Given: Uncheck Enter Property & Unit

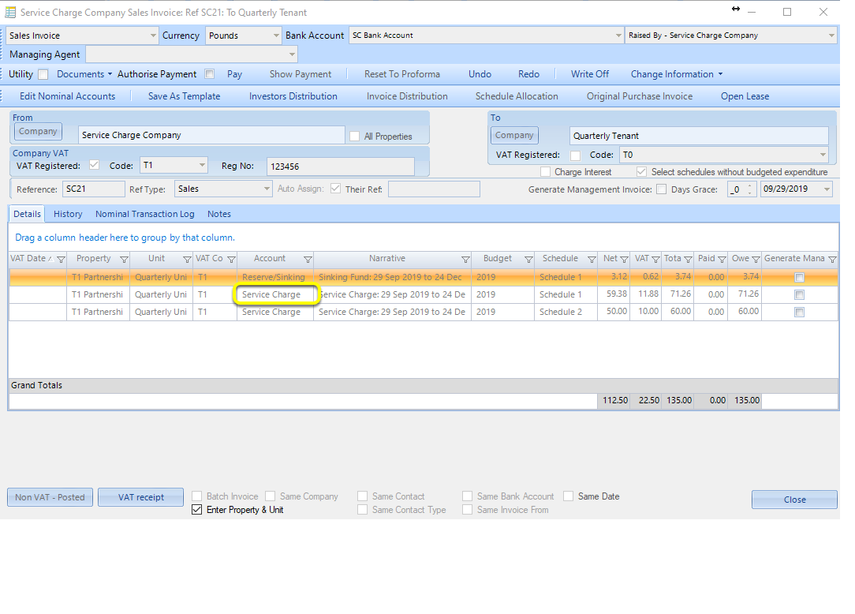Looking at the screenshot, I should click(197, 510).
